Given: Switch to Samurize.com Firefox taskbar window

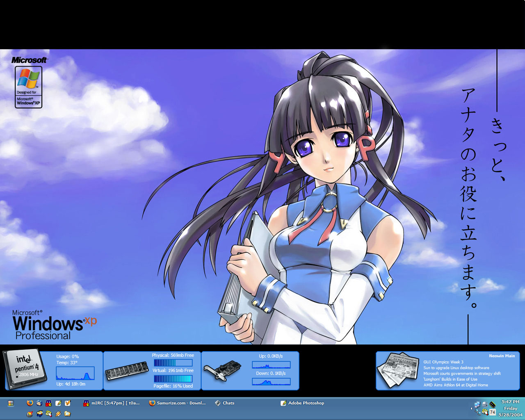Looking at the screenshot, I should pos(177,403).
